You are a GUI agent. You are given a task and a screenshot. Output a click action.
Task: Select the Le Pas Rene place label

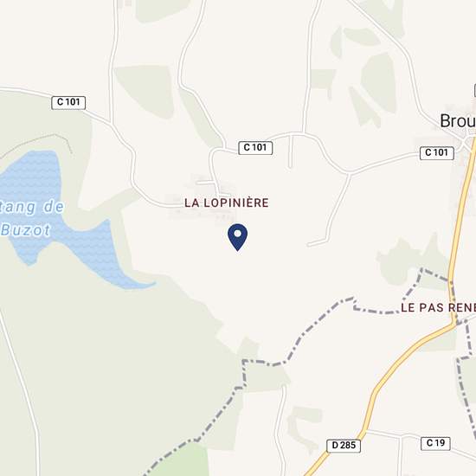tap(439, 307)
